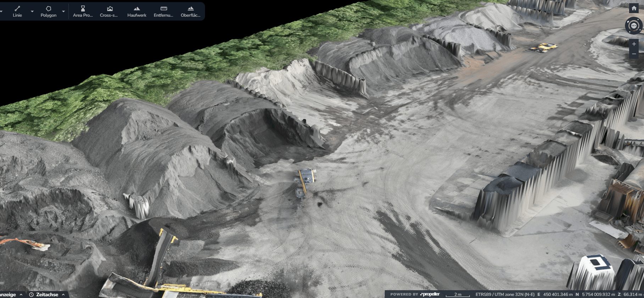This screenshot has width=644, height=298.
Task: Choose the Haufwerk stockpile tool
Action: tap(137, 11)
